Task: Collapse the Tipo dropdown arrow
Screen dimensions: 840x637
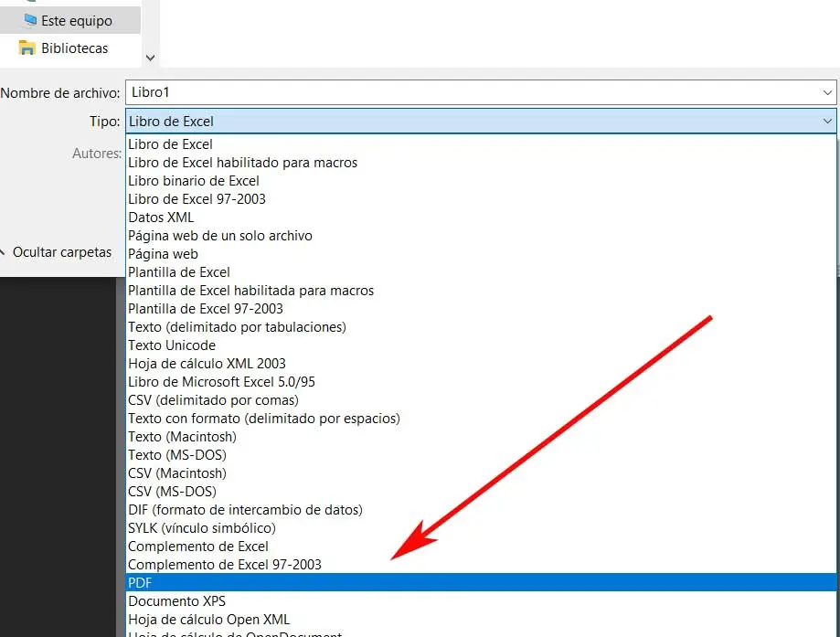Action: point(828,122)
